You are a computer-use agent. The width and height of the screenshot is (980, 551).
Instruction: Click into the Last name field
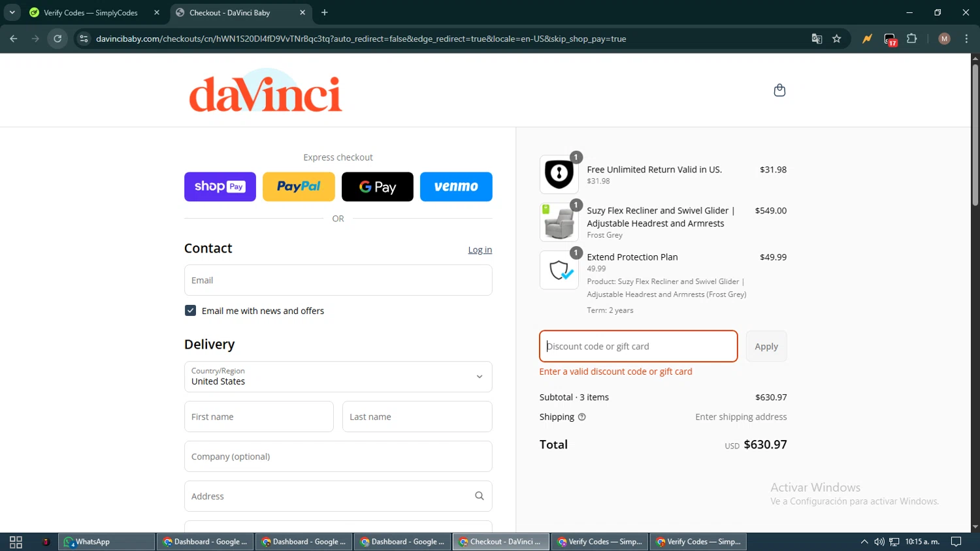coord(417,417)
